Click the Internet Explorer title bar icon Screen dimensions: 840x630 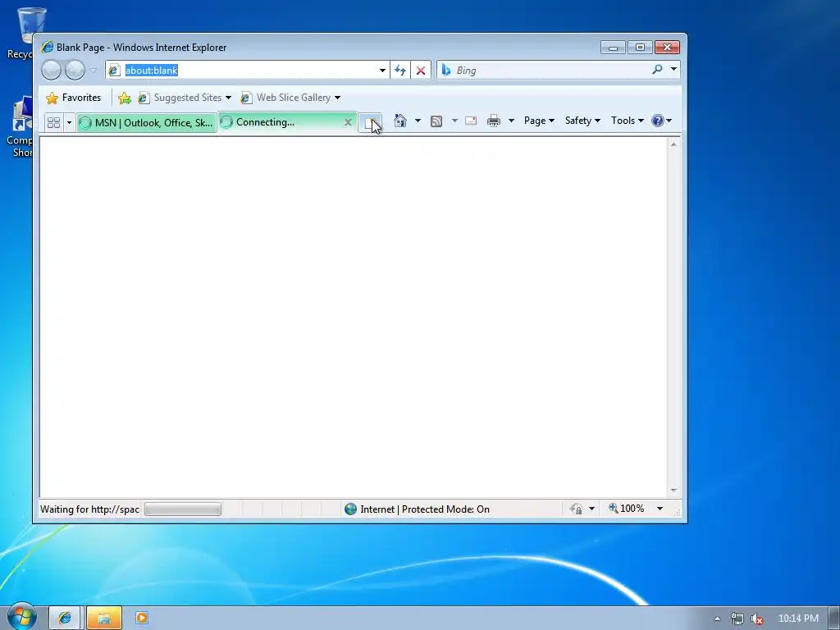(47, 47)
